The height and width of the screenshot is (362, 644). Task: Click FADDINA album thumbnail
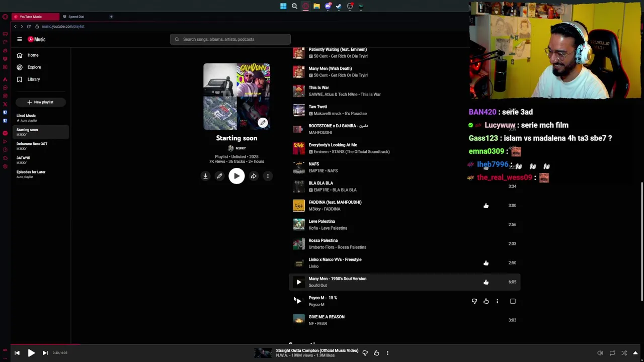pos(299,206)
